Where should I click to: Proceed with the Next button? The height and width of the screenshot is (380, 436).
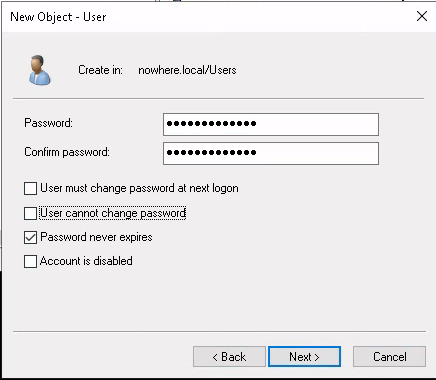coord(304,357)
